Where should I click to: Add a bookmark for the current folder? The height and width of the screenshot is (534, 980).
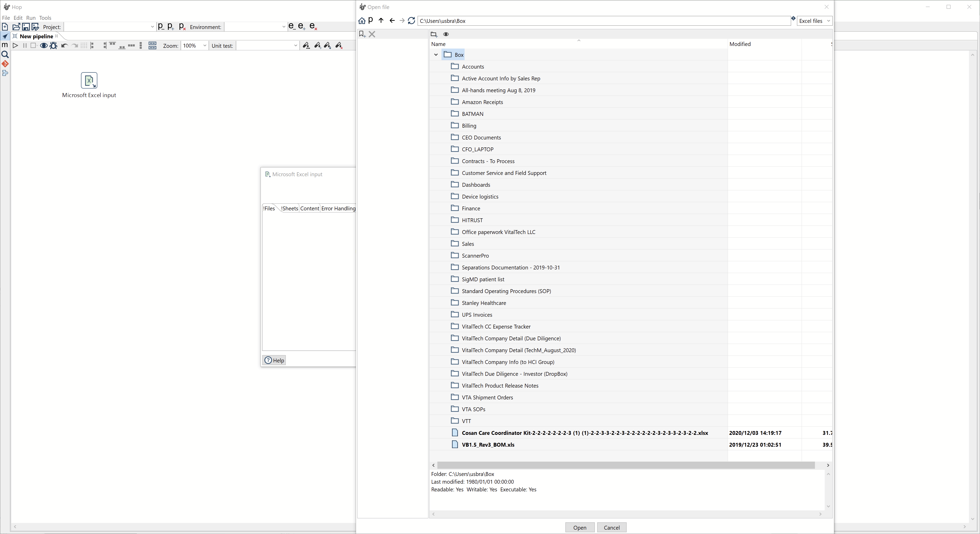[362, 34]
